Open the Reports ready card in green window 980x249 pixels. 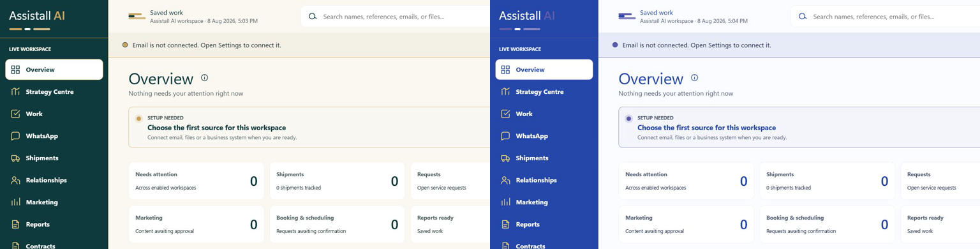450,224
